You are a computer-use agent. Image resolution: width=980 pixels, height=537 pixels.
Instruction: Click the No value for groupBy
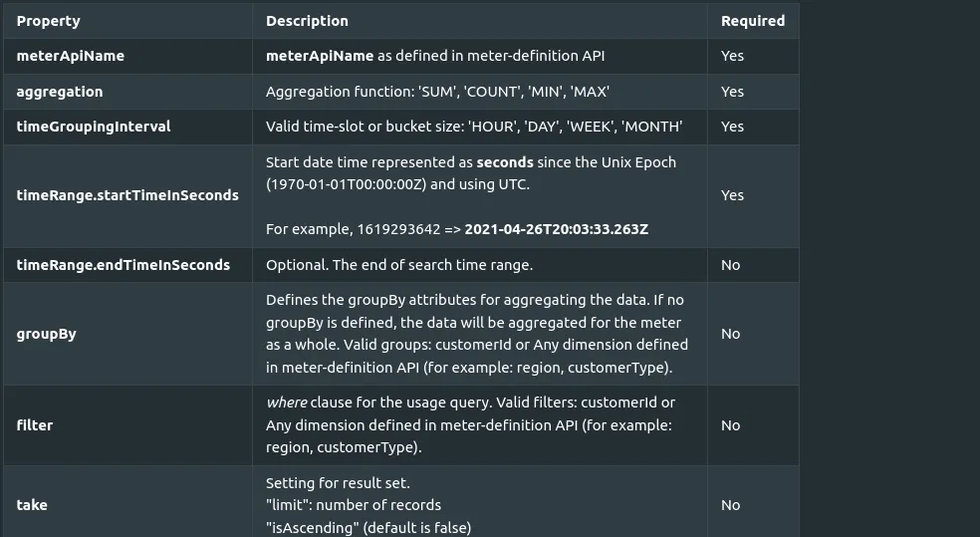point(730,334)
